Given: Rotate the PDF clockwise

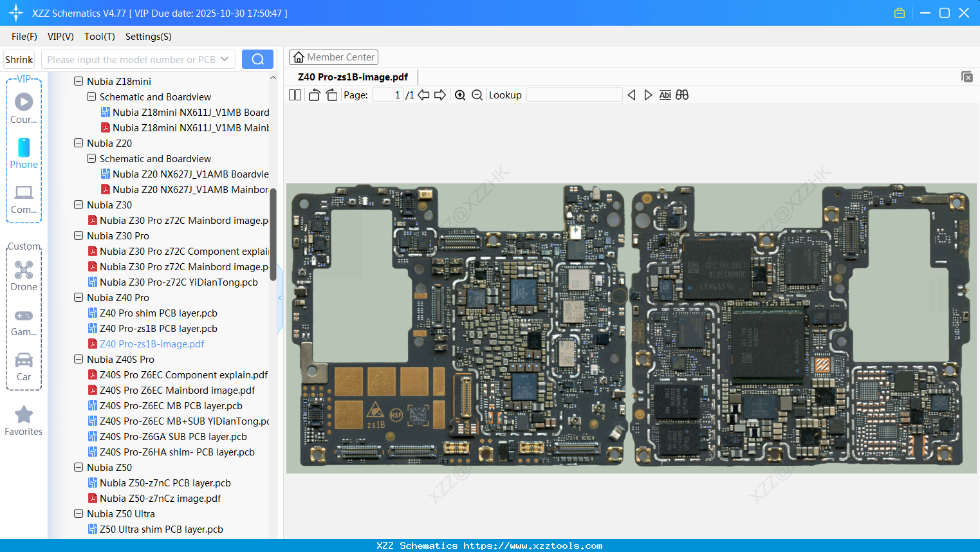Looking at the screenshot, I should [331, 95].
